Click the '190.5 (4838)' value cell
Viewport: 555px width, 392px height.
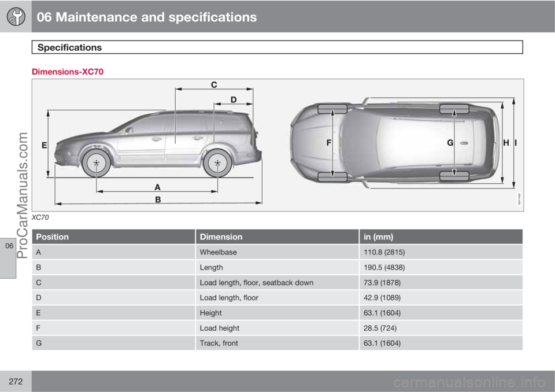point(441,267)
